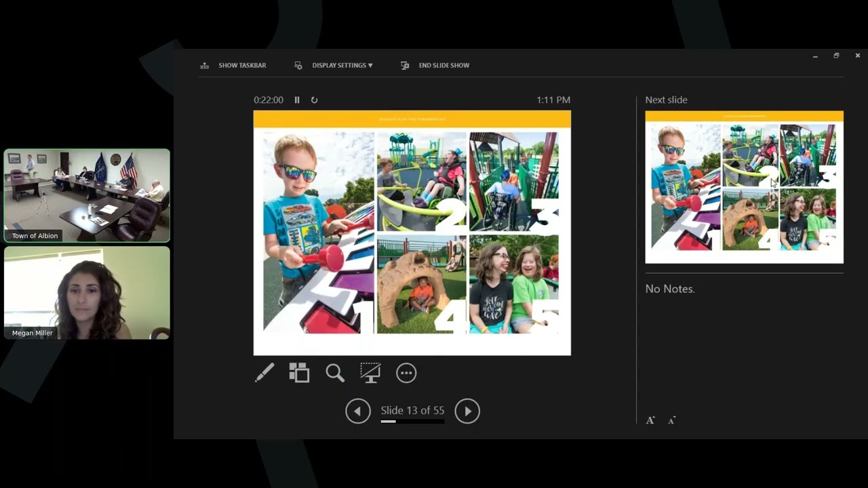Advance to the next slide arrow
The image size is (868, 488).
click(x=467, y=411)
